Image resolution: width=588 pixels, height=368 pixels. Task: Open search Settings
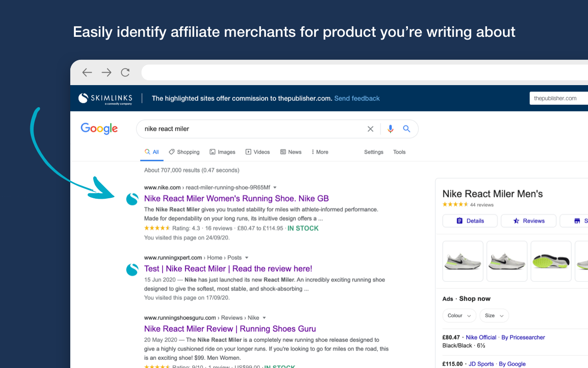pos(373,152)
